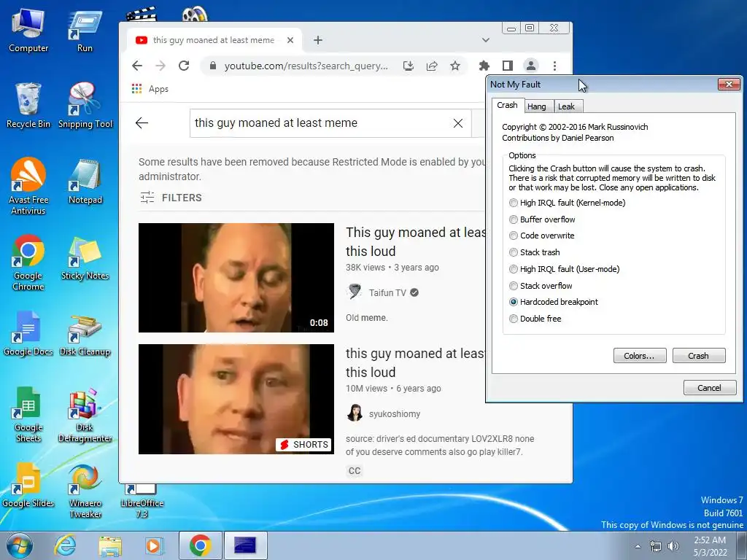747x560 pixels.
Task: Click the share page icon in Chrome
Action: coord(432,66)
